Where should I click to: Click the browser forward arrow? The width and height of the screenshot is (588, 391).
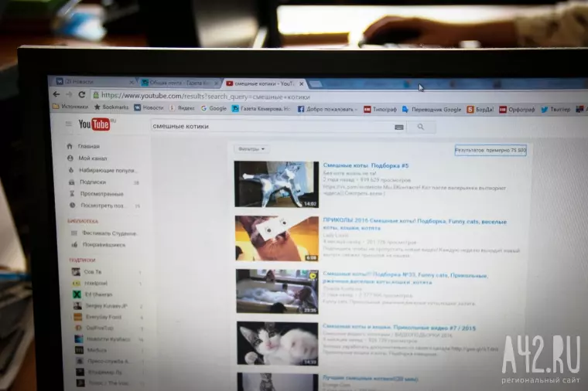pos(69,94)
